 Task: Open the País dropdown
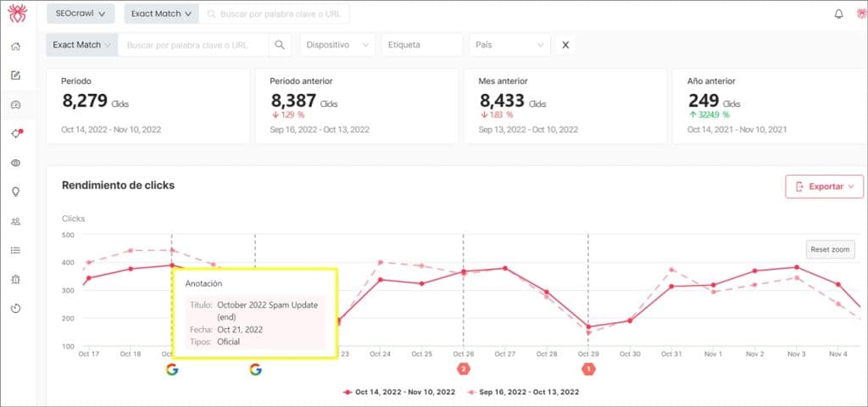[509, 45]
